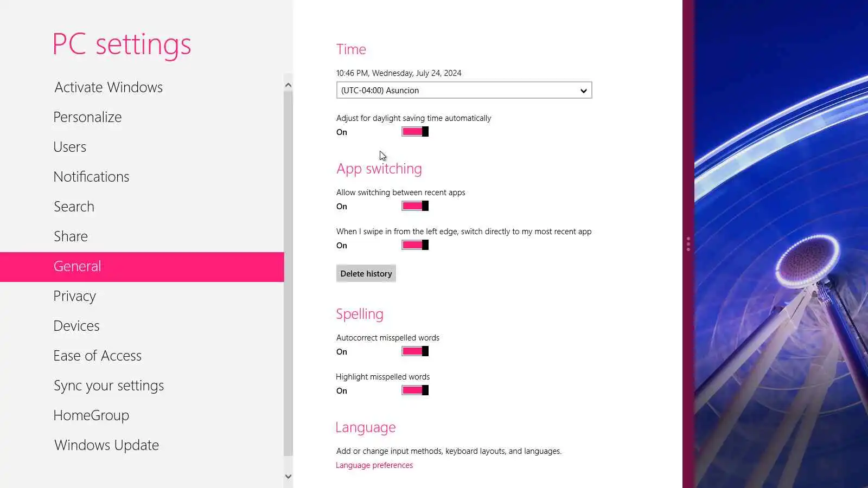Click 'Add or change input methods' text
The image size is (868, 488).
pos(449,451)
